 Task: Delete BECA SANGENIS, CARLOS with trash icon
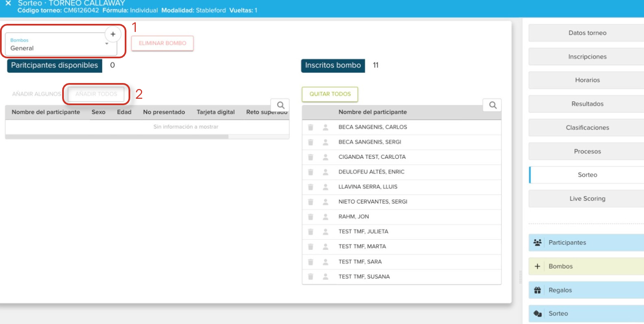click(311, 127)
